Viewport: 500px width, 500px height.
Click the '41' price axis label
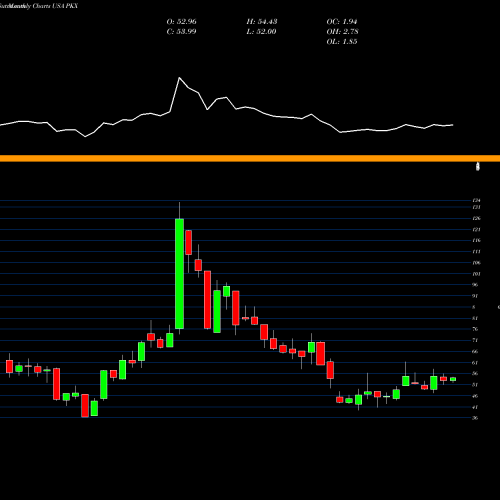475,407
